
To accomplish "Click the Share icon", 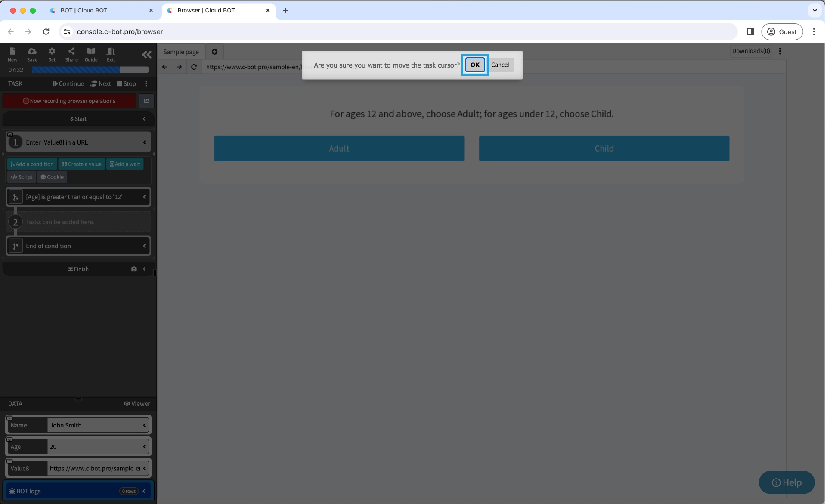I will coord(71,51).
